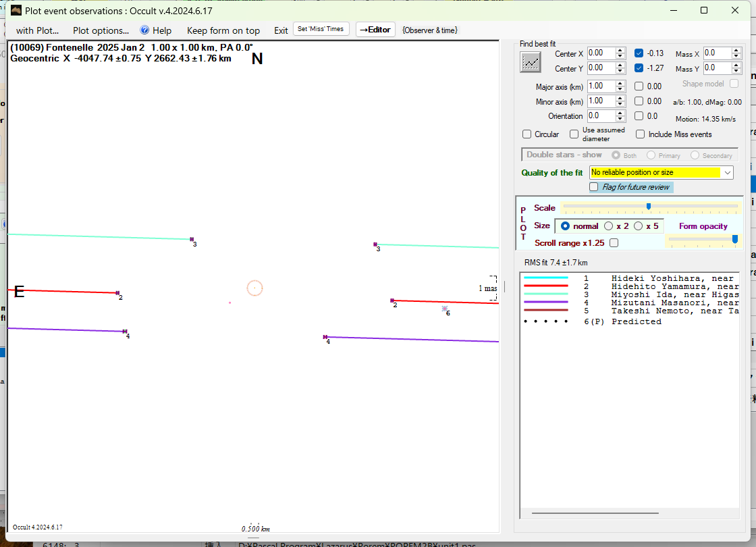Click the orange asteroid circle outline in plot
Screen dimensions: 756x547
tap(254, 288)
